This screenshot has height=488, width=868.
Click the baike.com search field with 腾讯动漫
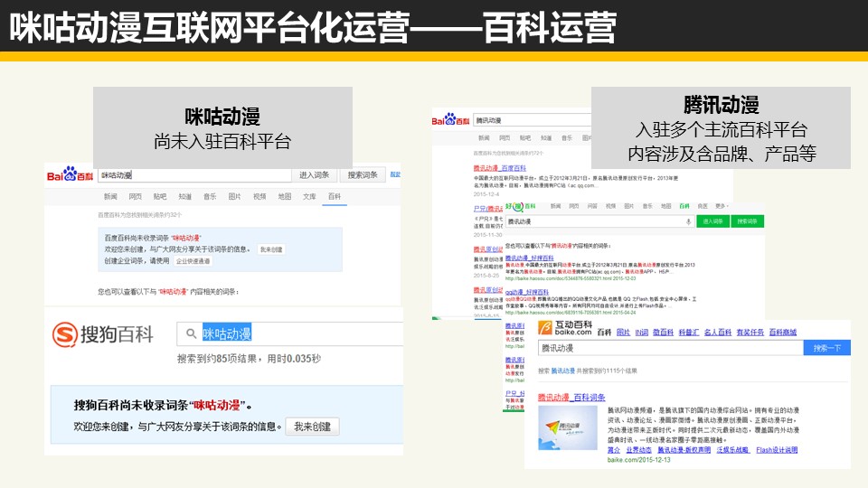tap(670, 348)
